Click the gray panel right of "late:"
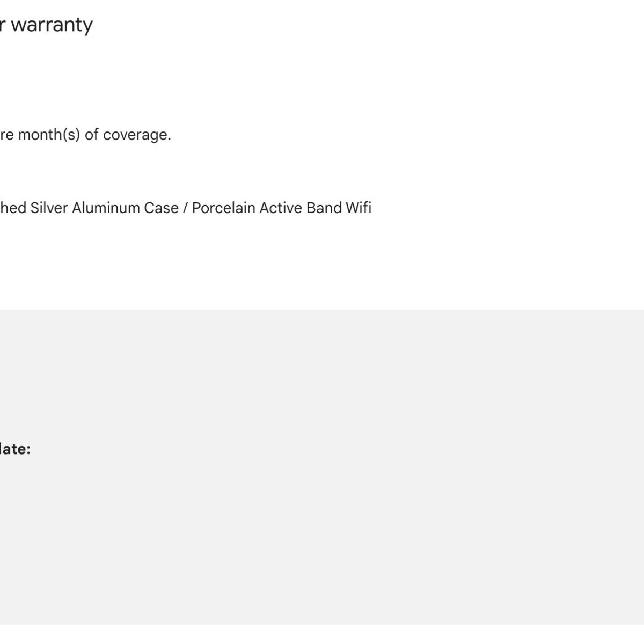The width and height of the screenshot is (644, 644). [x=322, y=449]
